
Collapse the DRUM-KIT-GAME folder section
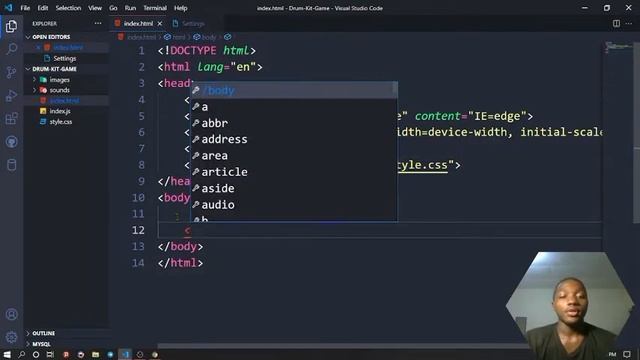pos(28,69)
